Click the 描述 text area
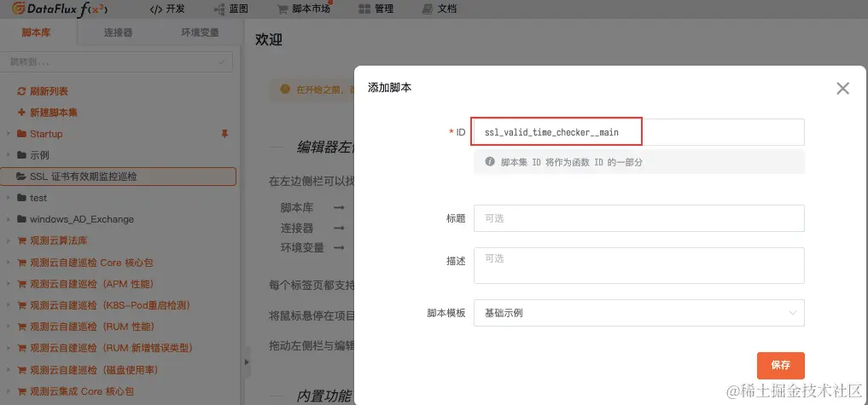Image resolution: width=868 pixels, height=405 pixels. [x=638, y=265]
